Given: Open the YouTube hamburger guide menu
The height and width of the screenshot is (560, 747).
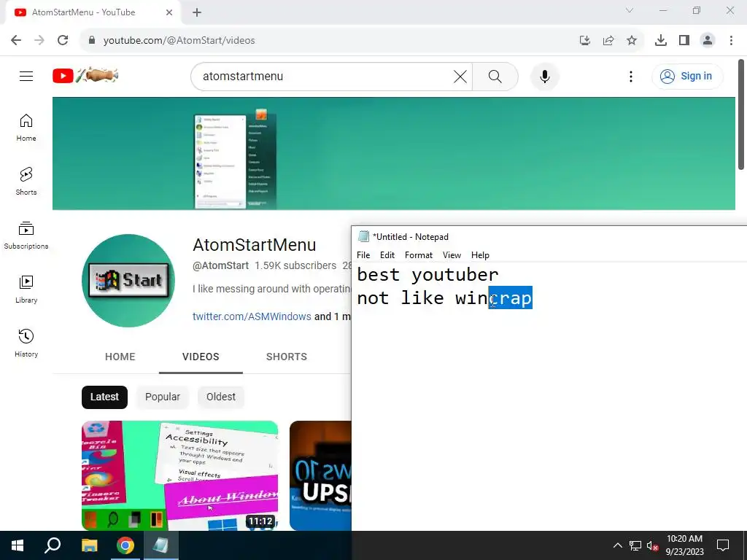Looking at the screenshot, I should pos(26,76).
